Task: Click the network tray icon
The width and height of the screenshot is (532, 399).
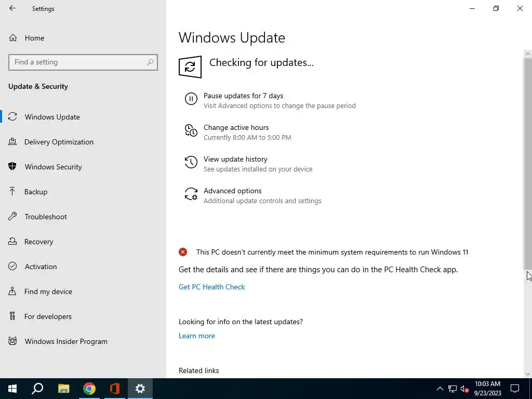Action: point(453,389)
